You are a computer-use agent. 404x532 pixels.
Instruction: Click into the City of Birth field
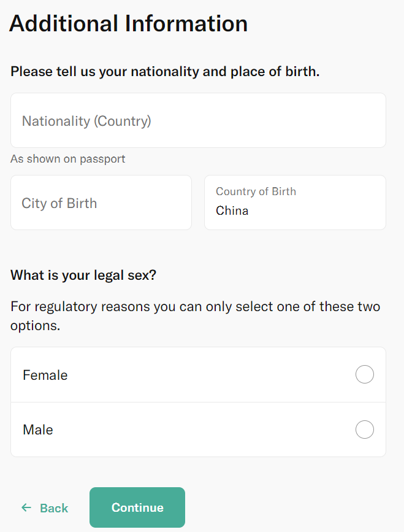[101, 202]
